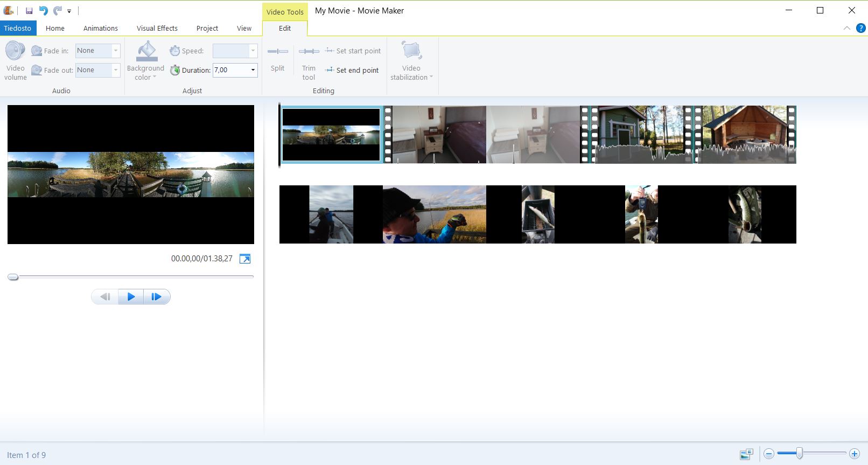Open Movie Maker help
868x465 pixels.
[860, 28]
